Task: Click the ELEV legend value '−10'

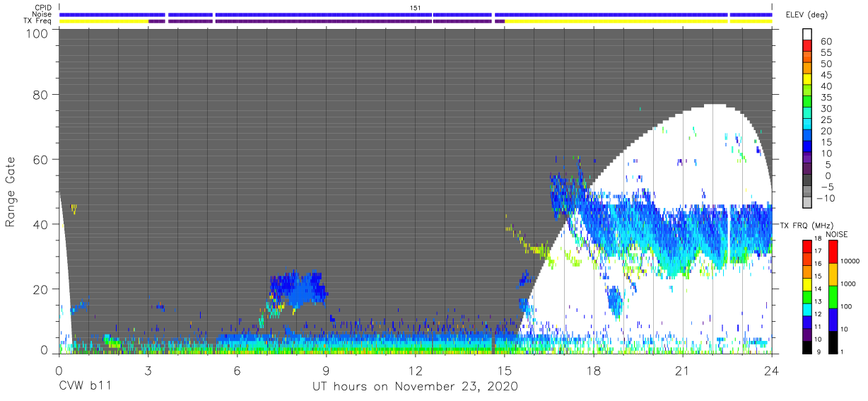Action: click(x=826, y=198)
